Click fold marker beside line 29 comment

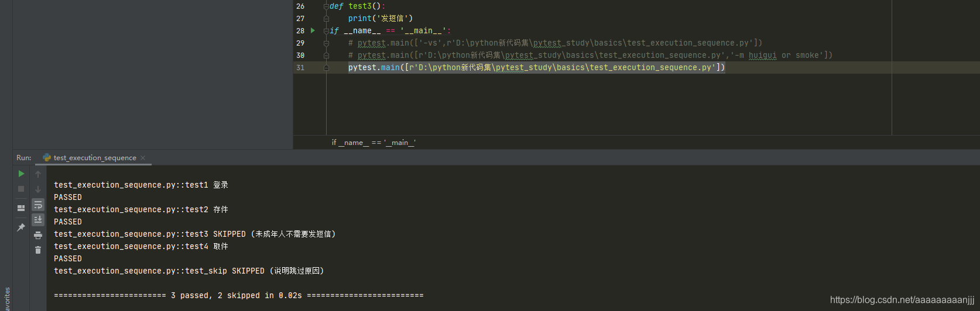[326, 43]
